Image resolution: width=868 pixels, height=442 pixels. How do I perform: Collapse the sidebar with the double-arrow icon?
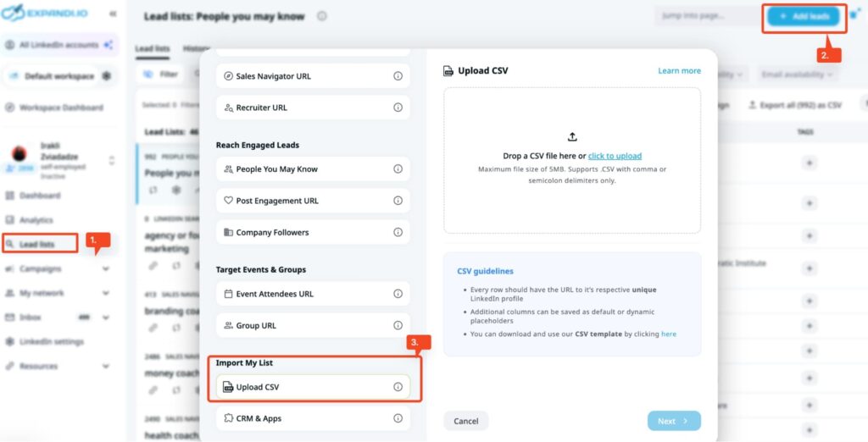pos(114,14)
